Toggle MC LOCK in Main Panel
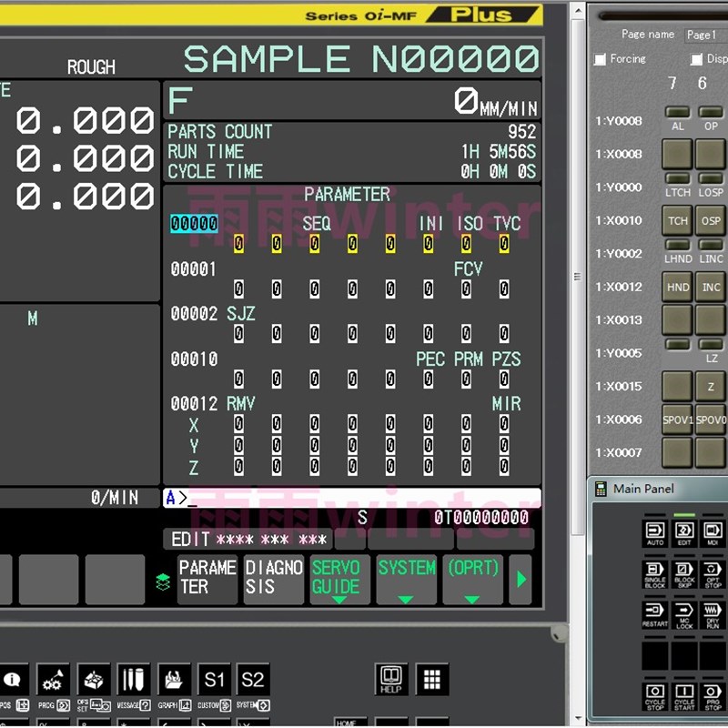728x728 pixels. [x=684, y=615]
